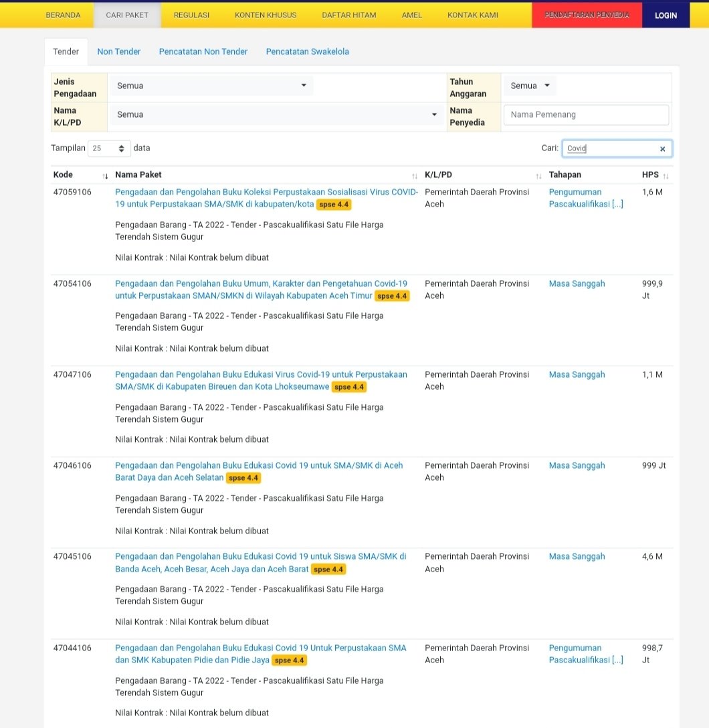Expand the Tahun Anggaran dropdown
Screen dimensions: 709x728
click(530, 86)
